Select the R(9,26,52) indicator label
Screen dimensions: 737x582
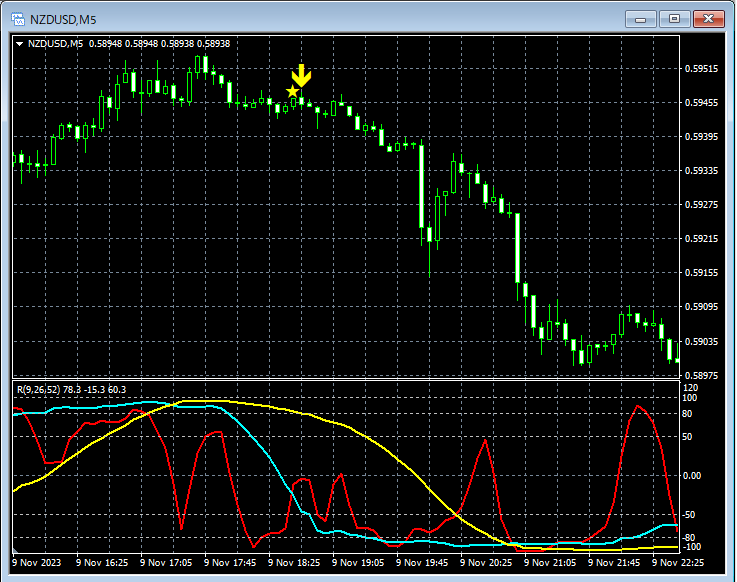pyautogui.click(x=71, y=390)
